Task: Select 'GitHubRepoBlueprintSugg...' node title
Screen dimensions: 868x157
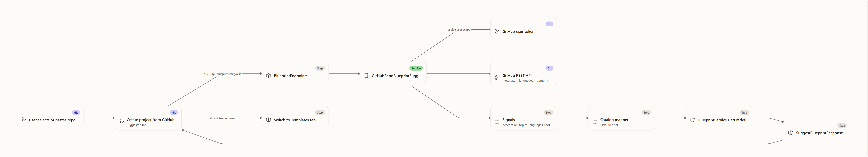Action: coord(397,76)
